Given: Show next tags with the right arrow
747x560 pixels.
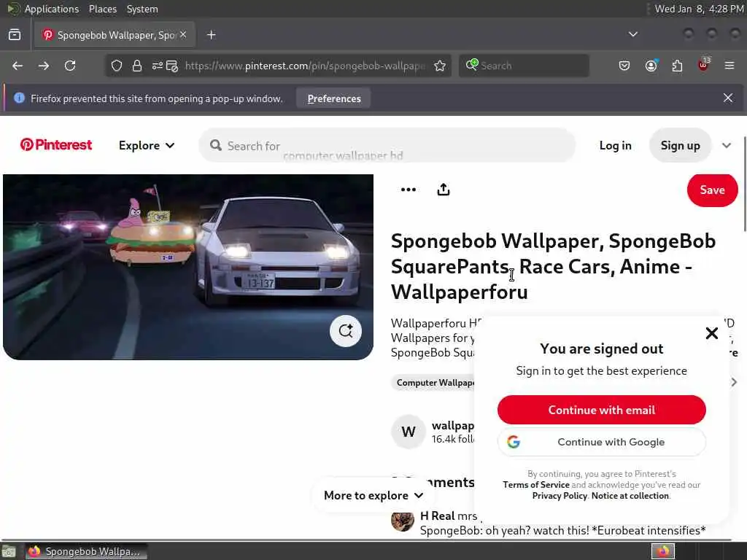Looking at the screenshot, I should pyautogui.click(x=734, y=382).
